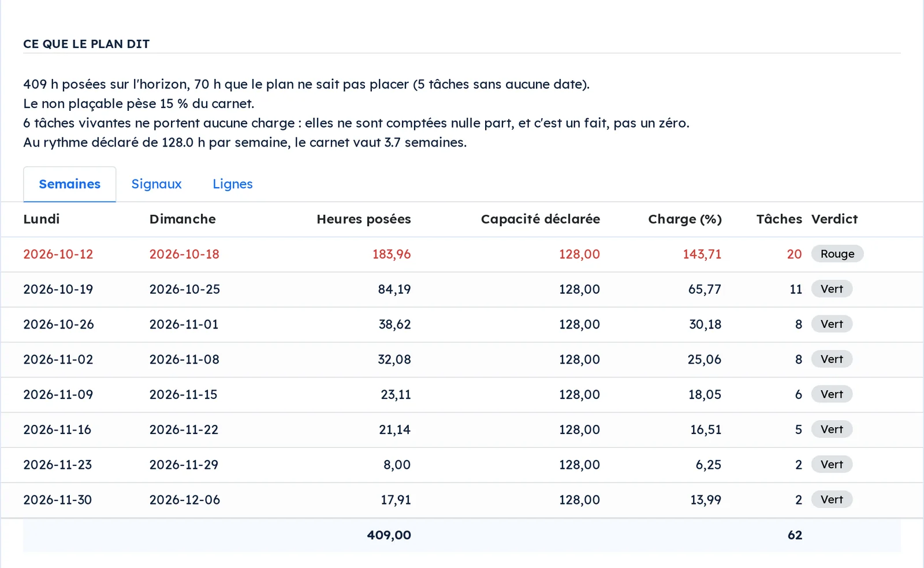Select Sunday date 2026-11-15
The height and width of the screenshot is (568, 924).
(184, 395)
